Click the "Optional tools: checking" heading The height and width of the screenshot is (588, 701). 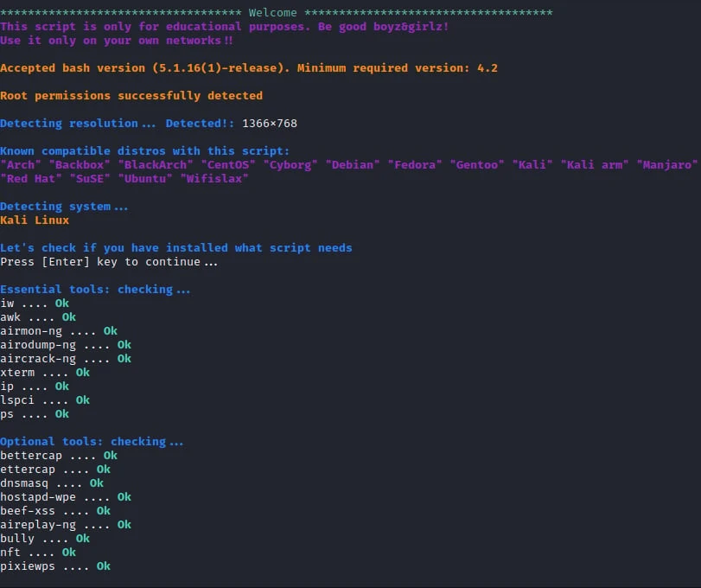[x=92, y=442]
